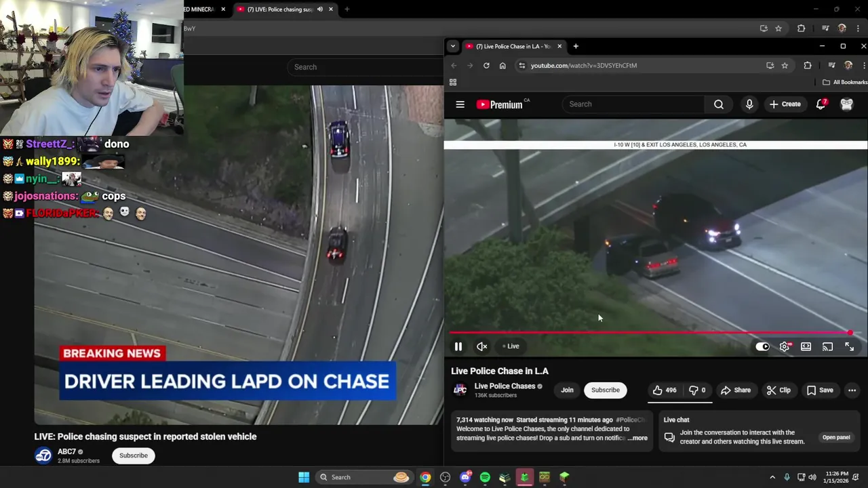Reload the front browser page
The image size is (868, 488).
tap(486, 66)
